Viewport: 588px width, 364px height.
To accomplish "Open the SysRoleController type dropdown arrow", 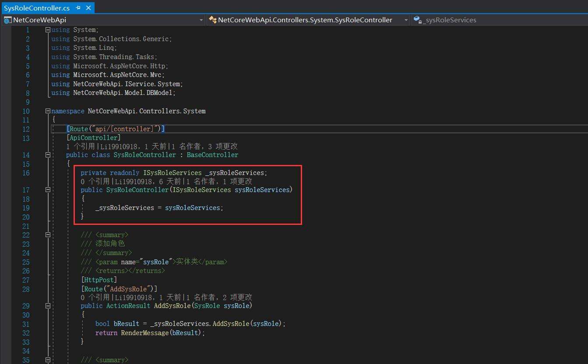I will point(406,20).
